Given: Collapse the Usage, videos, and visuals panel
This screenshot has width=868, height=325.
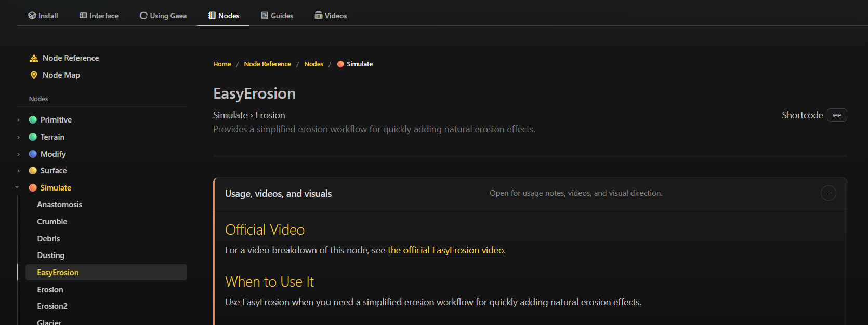Looking at the screenshot, I should 828,194.
